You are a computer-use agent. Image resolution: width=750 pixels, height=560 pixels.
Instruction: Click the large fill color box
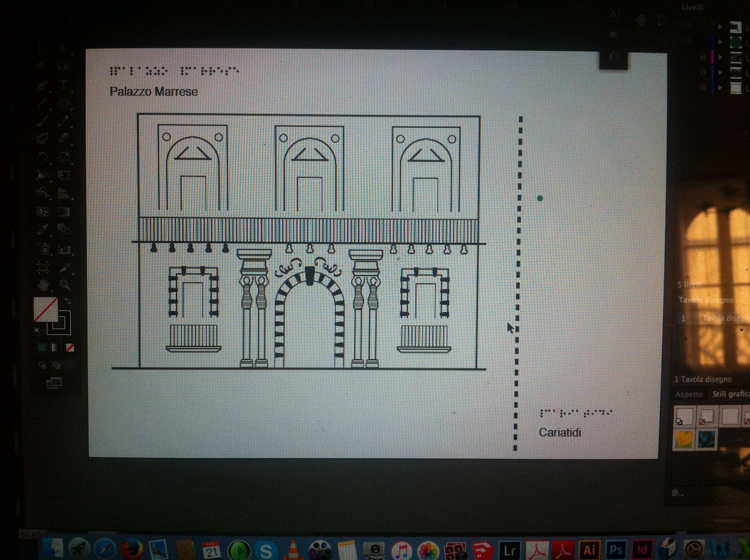pyautogui.click(x=46, y=309)
